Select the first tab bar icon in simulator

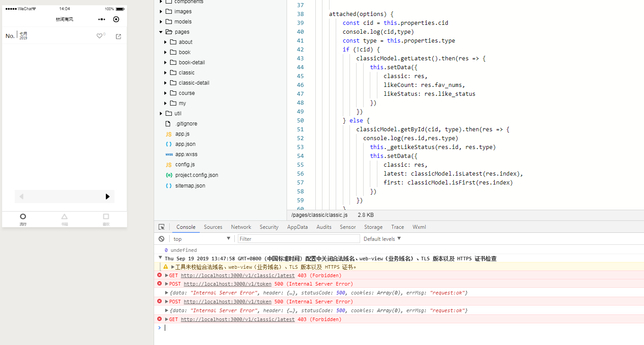click(x=23, y=216)
